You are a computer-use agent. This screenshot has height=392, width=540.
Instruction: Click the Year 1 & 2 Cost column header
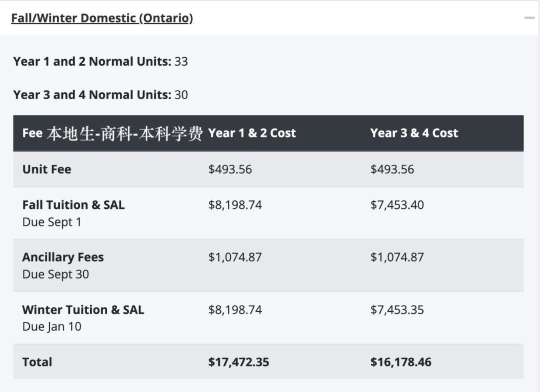(x=252, y=133)
